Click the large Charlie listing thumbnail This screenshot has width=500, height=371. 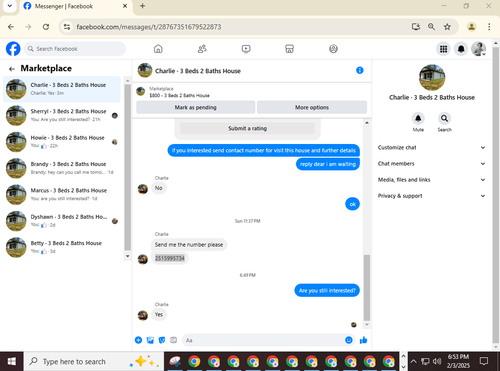(432, 78)
